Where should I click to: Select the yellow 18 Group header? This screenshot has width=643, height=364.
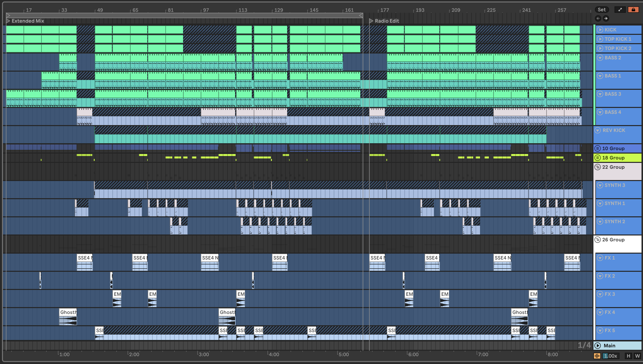coord(617,158)
